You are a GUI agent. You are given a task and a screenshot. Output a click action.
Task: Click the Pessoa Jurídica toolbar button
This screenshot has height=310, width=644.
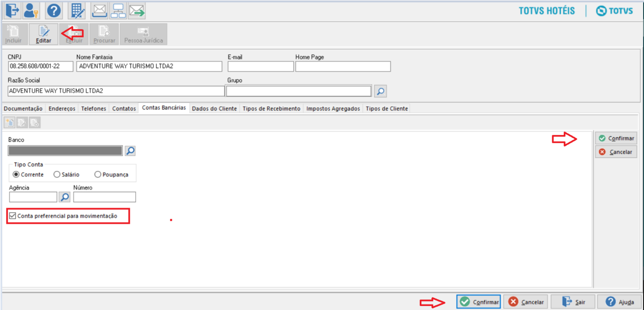pyautogui.click(x=143, y=34)
